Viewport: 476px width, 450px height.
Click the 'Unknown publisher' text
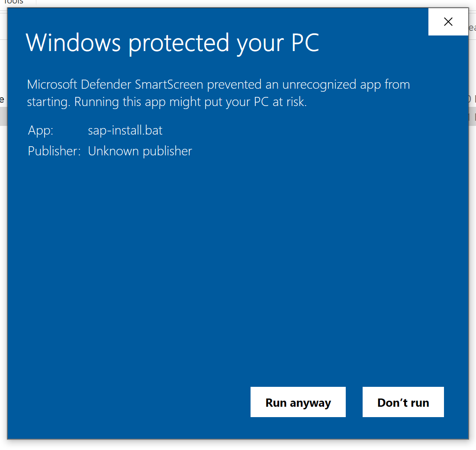(140, 151)
